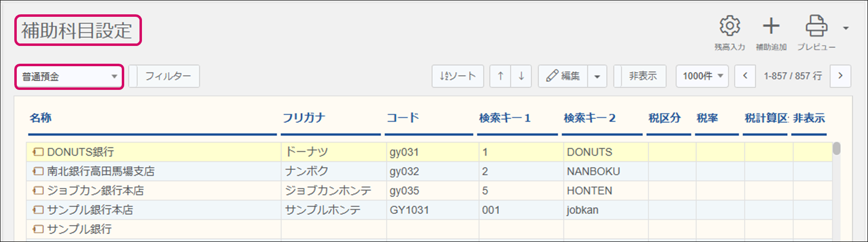Click the プレビュー printer icon

(x=816, y=27)
